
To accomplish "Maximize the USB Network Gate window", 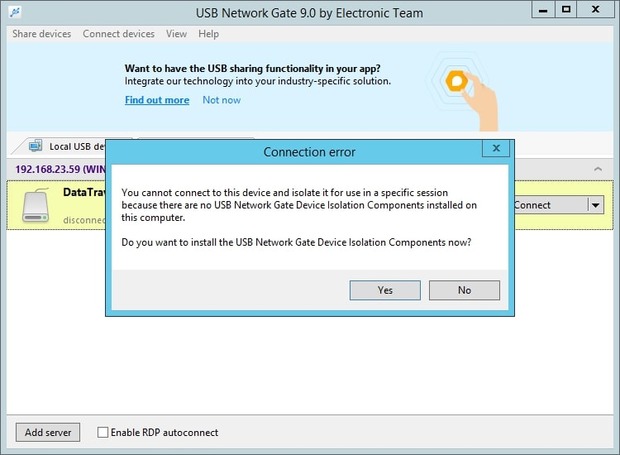I will tap(566, 9).
